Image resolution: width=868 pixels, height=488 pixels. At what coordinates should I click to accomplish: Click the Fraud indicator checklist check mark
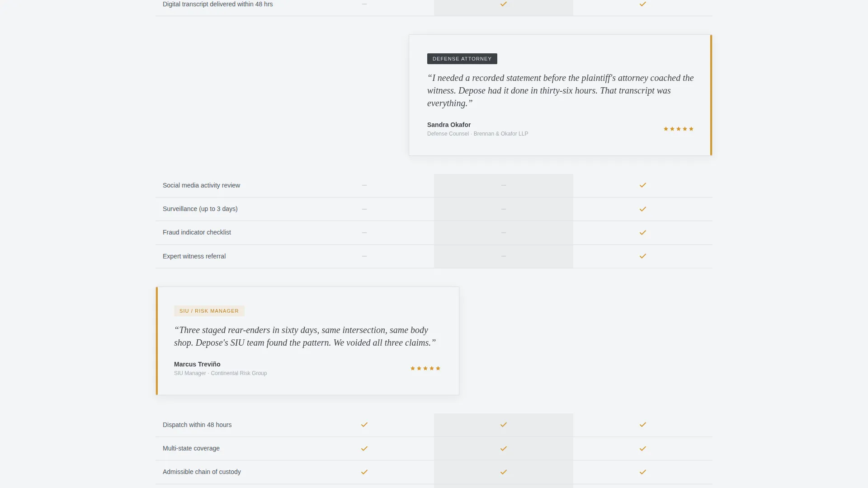coord(642,233)
